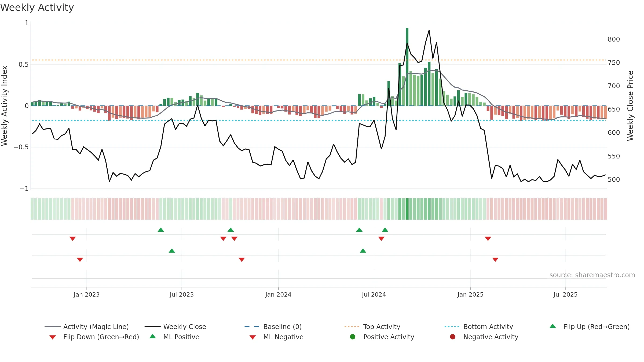
Task: Click the 600 price axis tick
Action: pyautogui.click(x=614, y=132)
